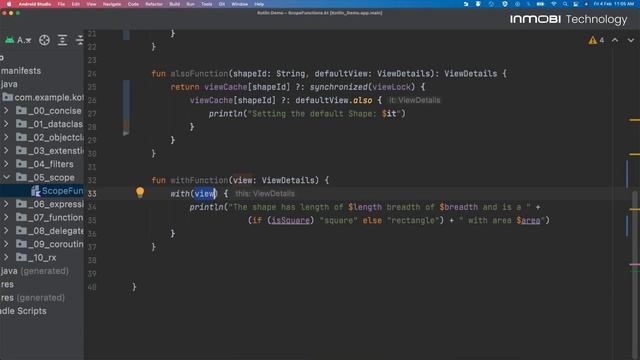Click the battery icon in menu bar
The width and height of the screenshot is (640, 360).
[540, 4]
